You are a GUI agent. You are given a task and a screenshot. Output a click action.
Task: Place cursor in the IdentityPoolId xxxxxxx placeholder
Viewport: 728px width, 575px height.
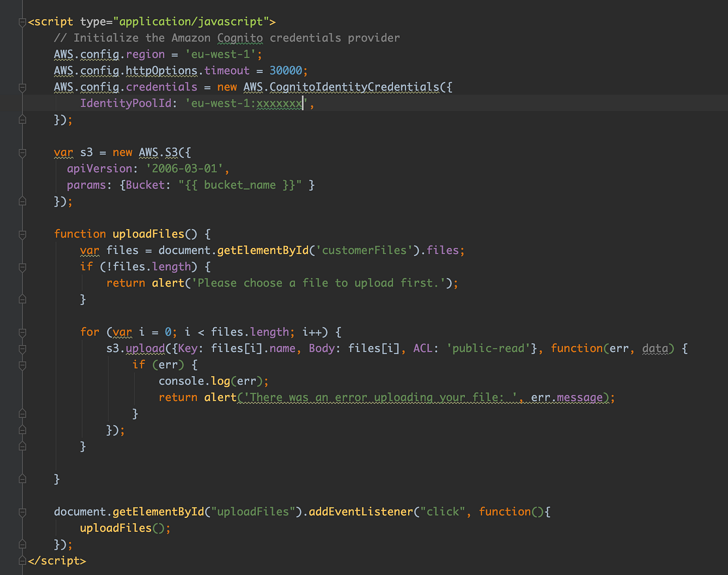click(x=279, y=103)
